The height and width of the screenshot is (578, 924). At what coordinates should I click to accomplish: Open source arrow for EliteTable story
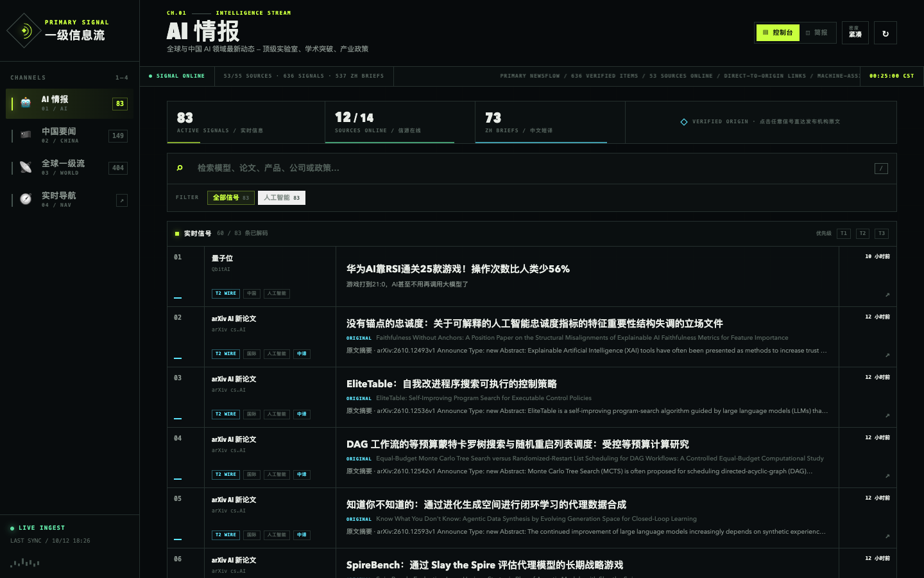(887, 416)
